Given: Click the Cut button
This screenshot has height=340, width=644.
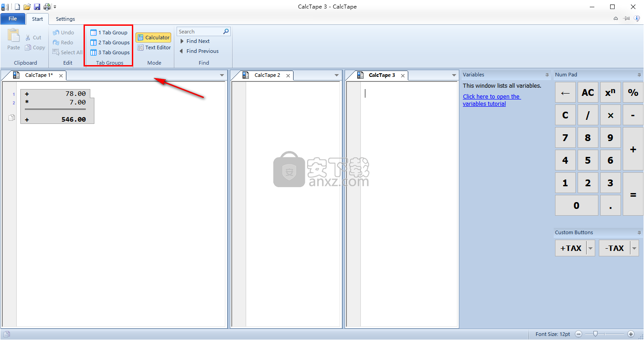Looking at the screenshot, I should point(33,38).
